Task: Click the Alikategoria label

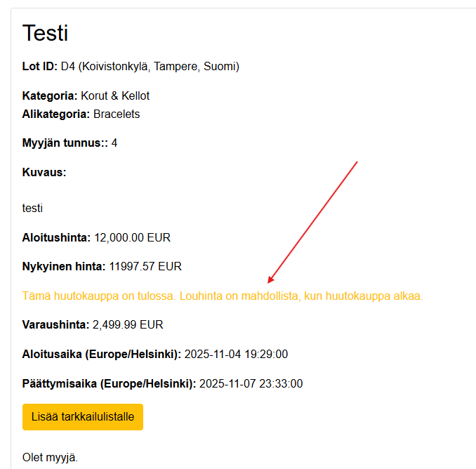Action: tap(56, 114)
